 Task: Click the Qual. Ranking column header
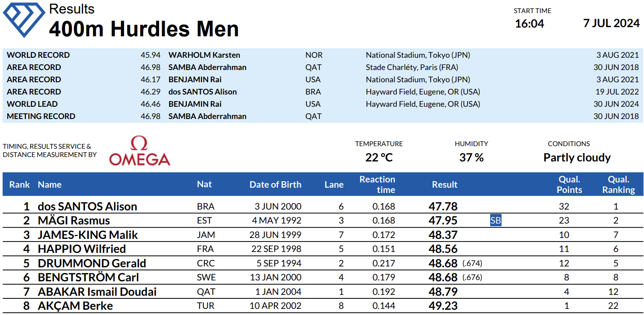point(618,185)
